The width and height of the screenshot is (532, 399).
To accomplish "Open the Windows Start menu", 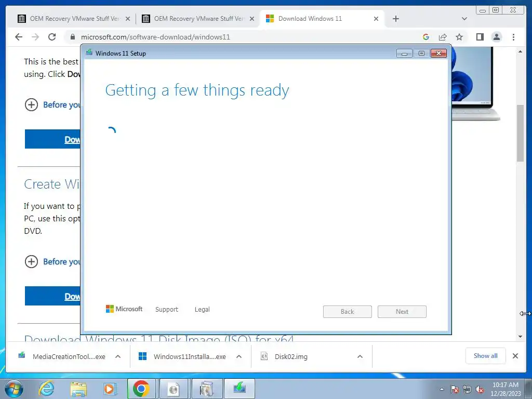I will point(14,389).
